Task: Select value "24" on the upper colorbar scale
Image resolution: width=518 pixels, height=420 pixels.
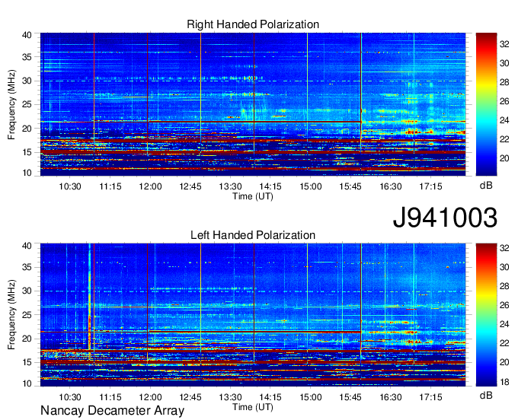Action: click(x=504, y=120)
